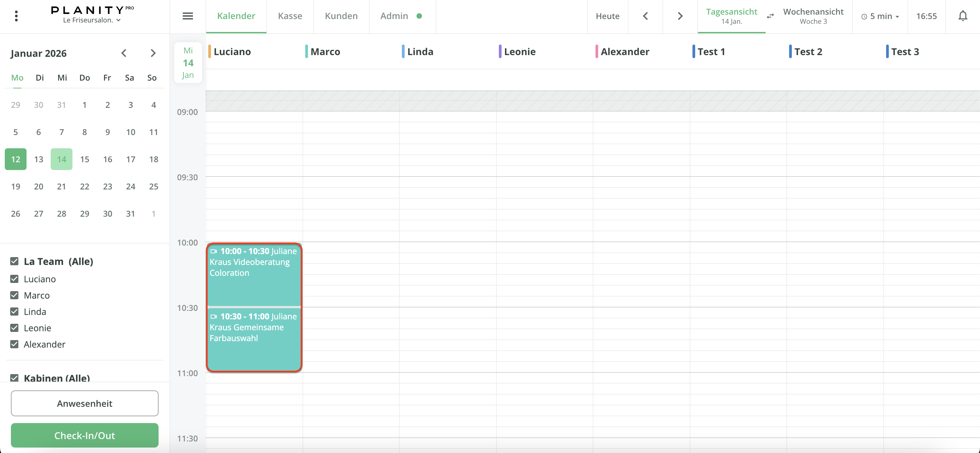Screen dimensions: 980x453
Task: Go to previous month in mini calendar
Action: [x=124, y=53]
